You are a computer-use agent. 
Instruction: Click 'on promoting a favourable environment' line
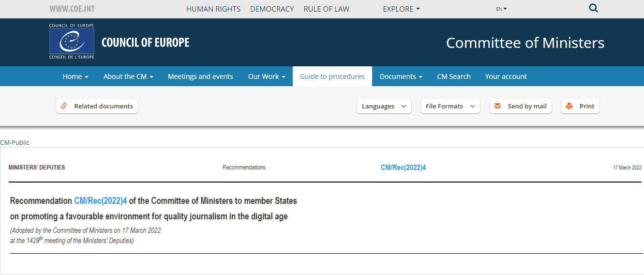point(149,216)
